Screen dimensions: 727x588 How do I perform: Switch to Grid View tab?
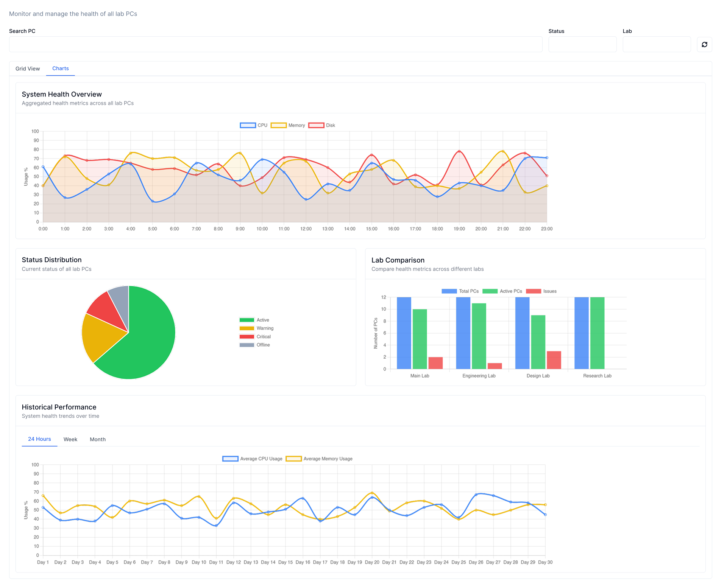28,69
